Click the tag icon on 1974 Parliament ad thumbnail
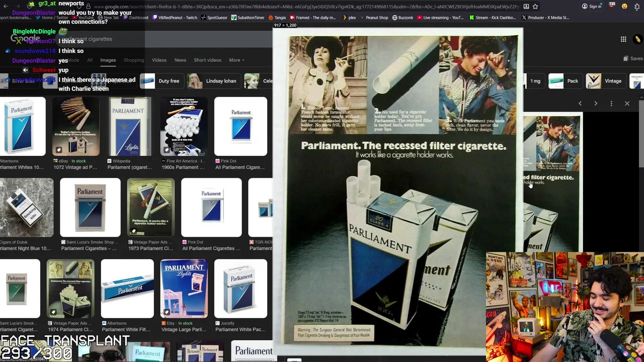The width and height of the screenshot is (644, 362). click(x=53, y=312)
